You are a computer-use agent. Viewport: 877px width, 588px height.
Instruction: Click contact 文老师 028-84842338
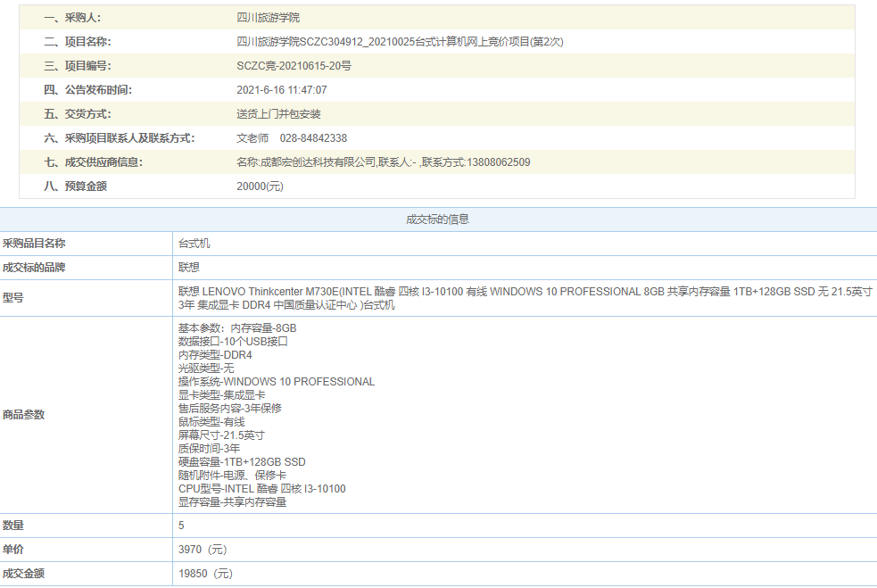click(292, 138)
